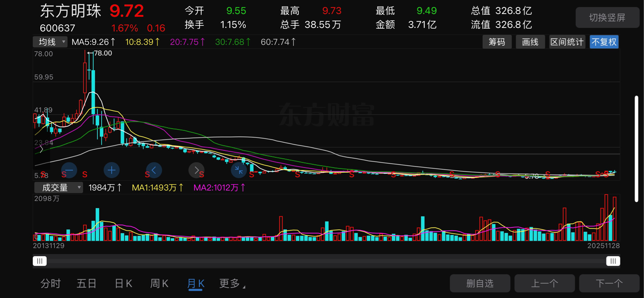Grab the left timeline range handle

pyautogui.click(x=40, y=261)
